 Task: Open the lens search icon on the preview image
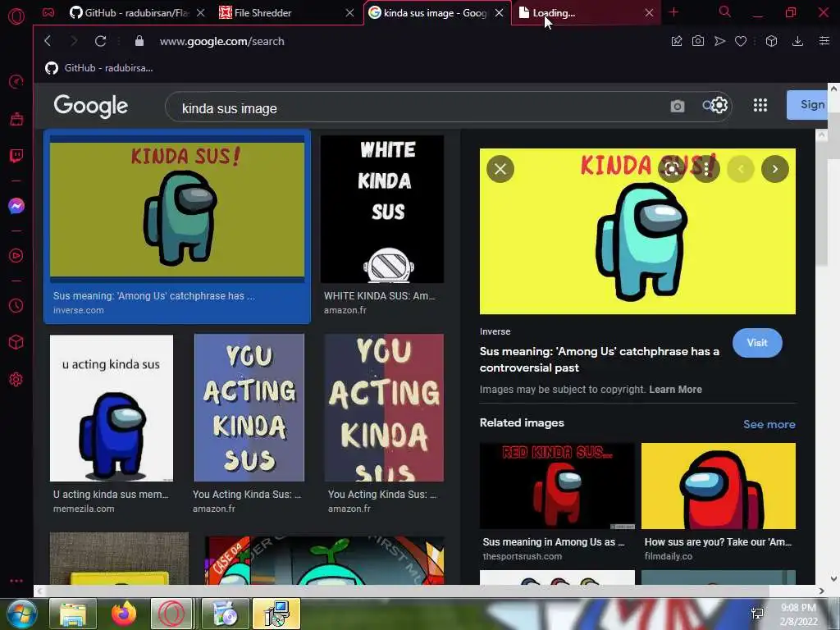click(x=671, y=169)
